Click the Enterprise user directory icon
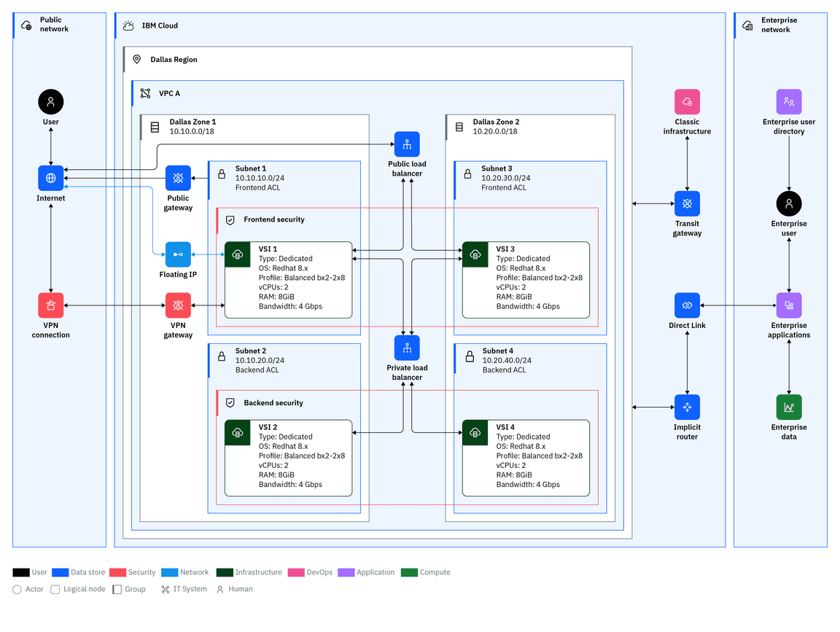The height and width of the screenshot is (632, 840). 789,102
